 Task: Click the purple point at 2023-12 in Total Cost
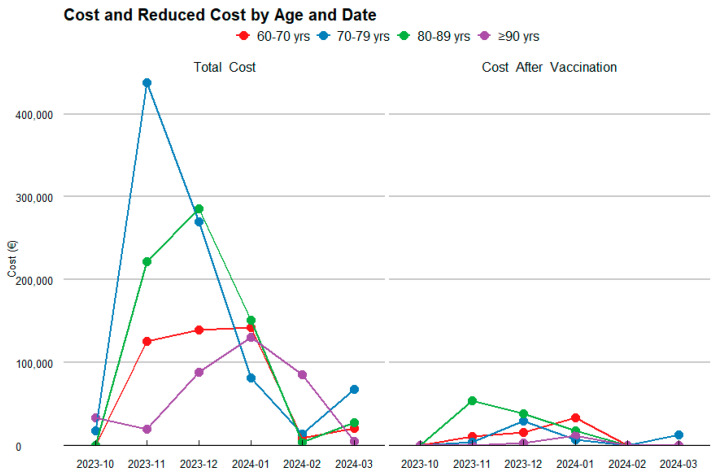point(199,372)
